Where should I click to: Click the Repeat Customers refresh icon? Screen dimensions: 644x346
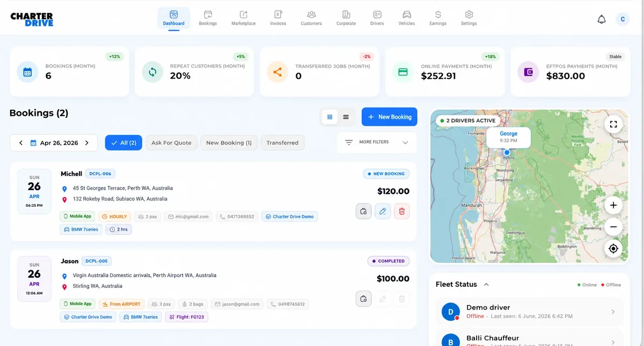coord(152,71)
